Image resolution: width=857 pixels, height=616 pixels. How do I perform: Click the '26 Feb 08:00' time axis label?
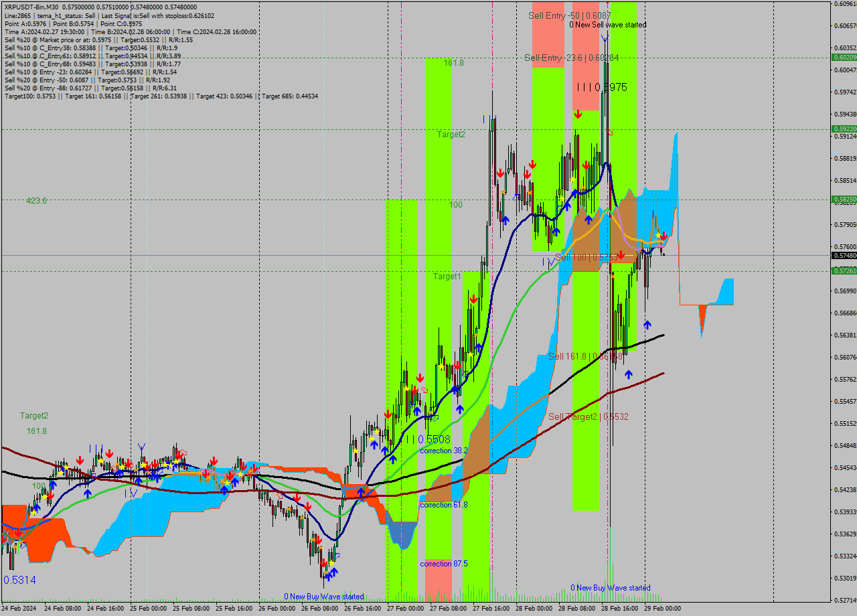319,609
